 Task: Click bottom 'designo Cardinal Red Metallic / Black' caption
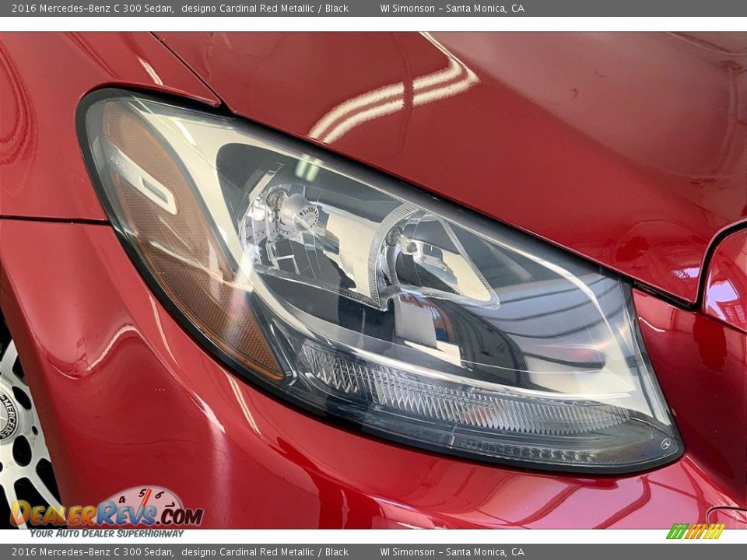(265, 552)
